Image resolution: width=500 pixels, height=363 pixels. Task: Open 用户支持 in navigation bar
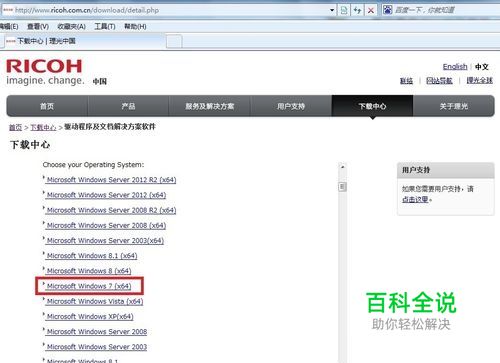[291, 106]
